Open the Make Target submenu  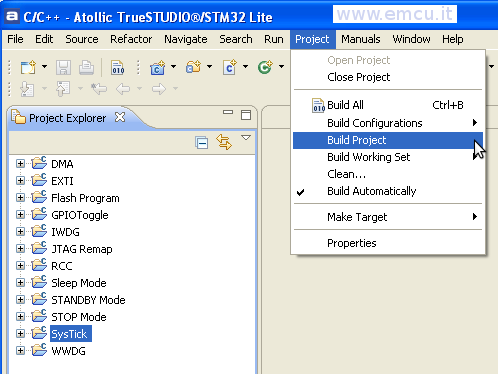388,217
